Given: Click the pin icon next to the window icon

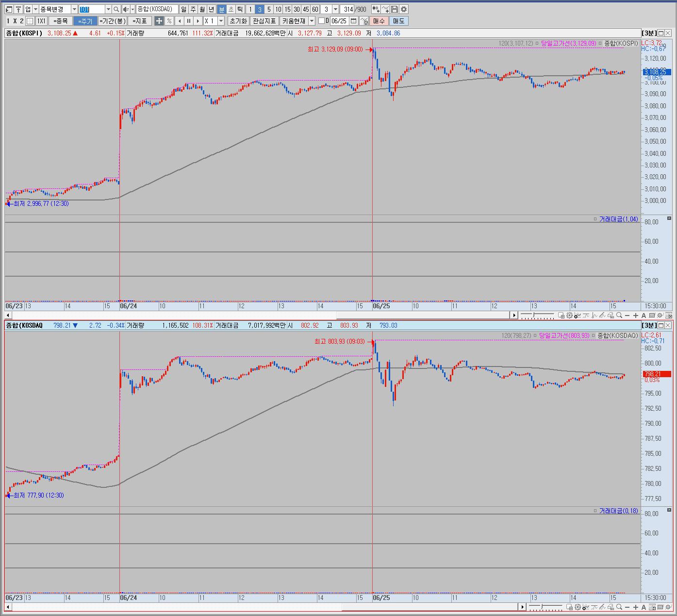Looking at the screenshot, I should point(18,9).
